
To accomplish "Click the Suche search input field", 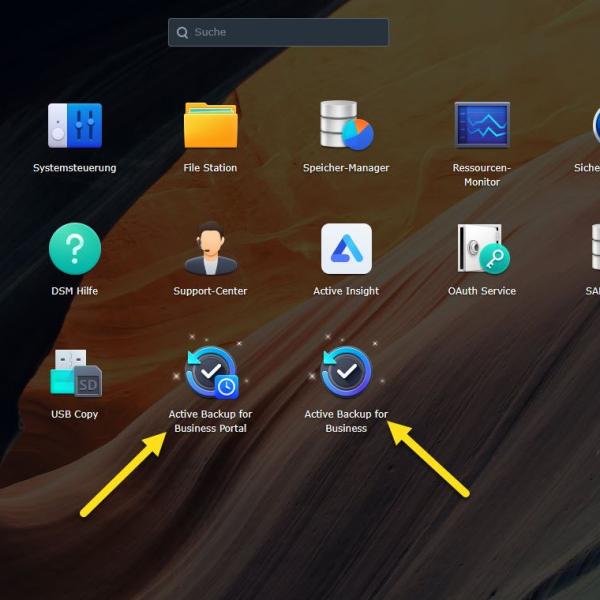I will (x=285, y=32).
